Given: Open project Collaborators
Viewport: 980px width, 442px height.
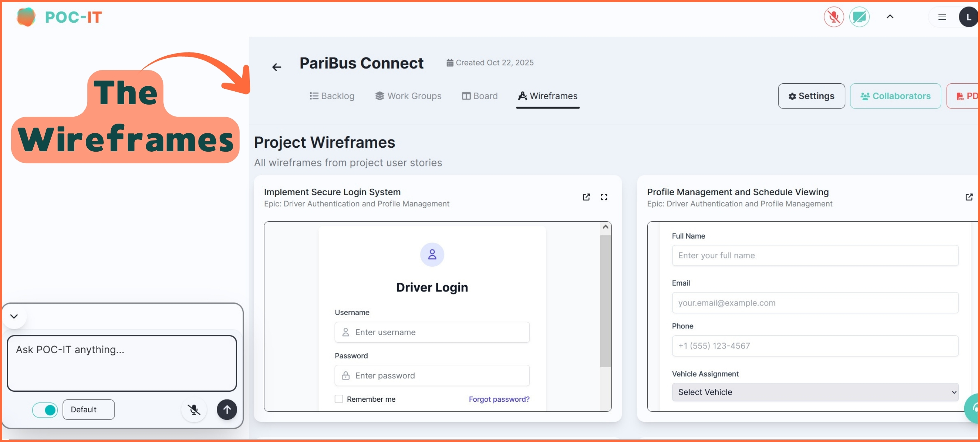Looking at the screenshot, I should click(x=896, y=96).
